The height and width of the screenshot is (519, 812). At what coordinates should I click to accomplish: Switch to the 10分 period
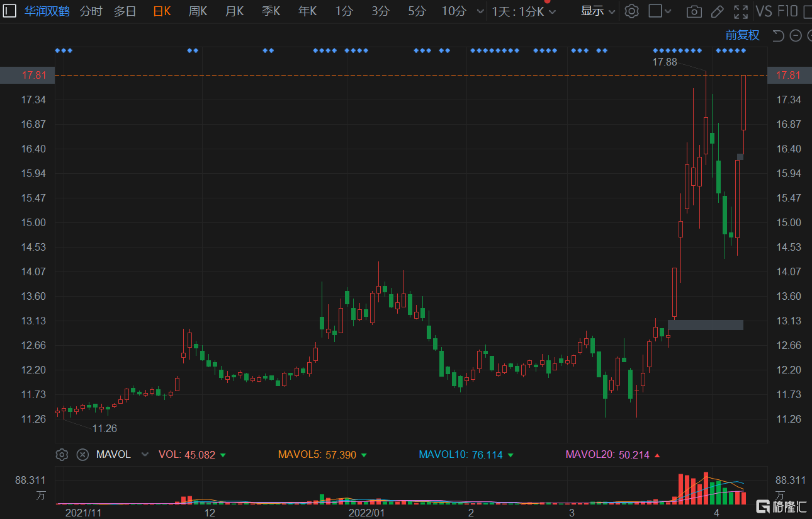coord(454,11)
